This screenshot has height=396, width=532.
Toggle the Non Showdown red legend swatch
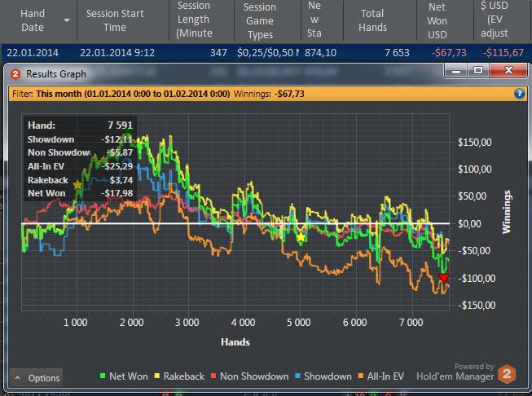tap(213, 376)
